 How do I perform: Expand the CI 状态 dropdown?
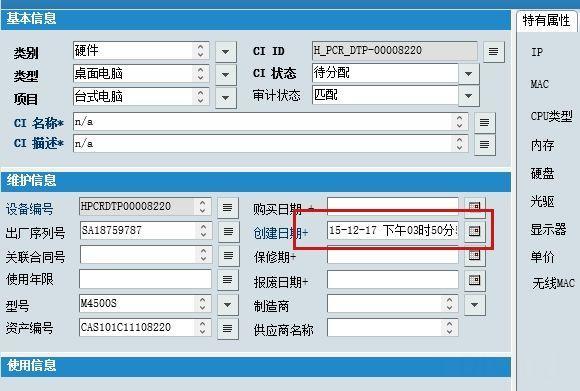(469, 74)
